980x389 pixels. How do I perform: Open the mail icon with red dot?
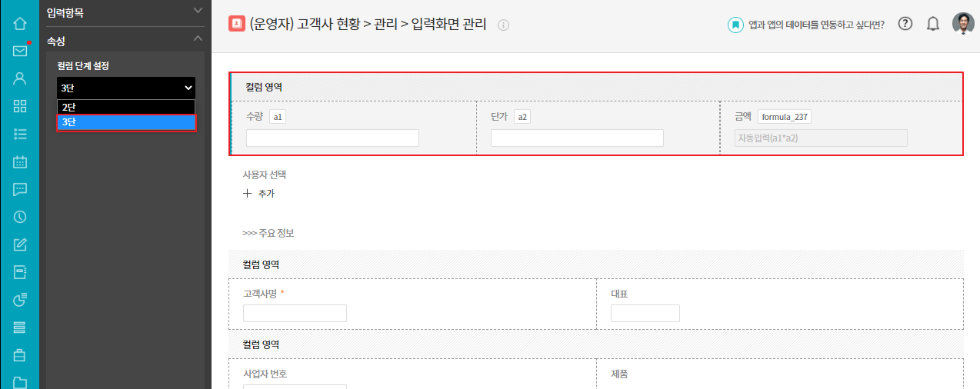click(20, 51)
